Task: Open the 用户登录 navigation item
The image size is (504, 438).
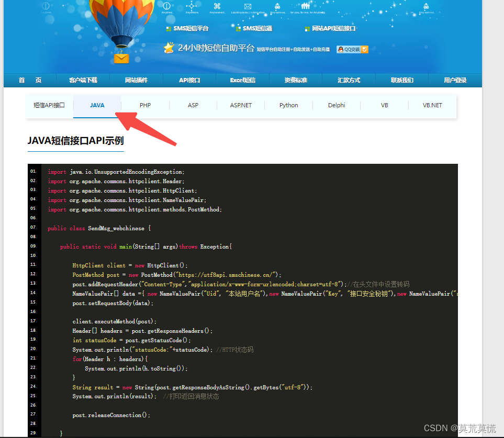Action: pos(455,80)
